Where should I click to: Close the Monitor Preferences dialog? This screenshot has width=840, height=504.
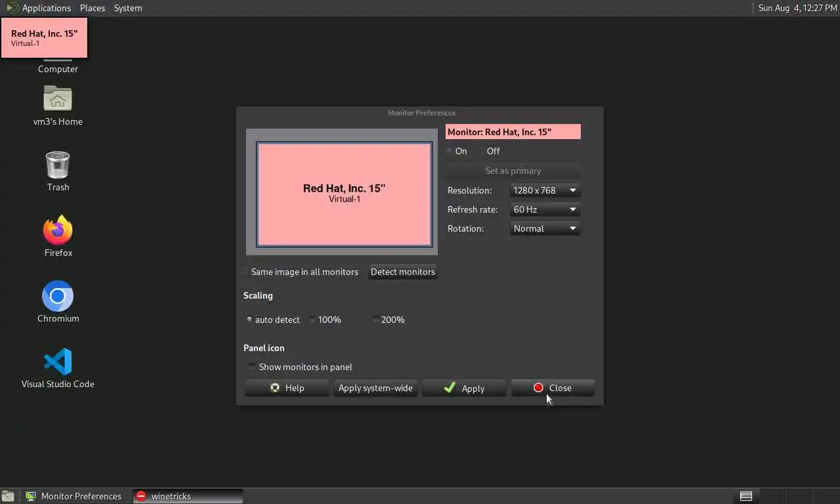[x=553, y=388]
